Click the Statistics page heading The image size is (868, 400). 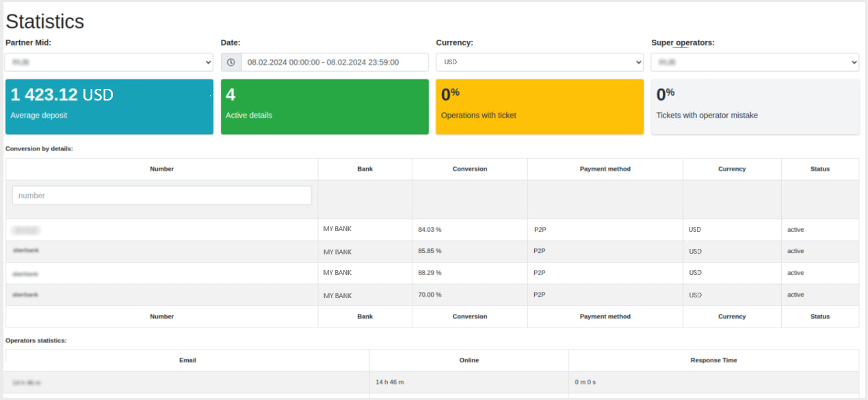pos(45,22)
